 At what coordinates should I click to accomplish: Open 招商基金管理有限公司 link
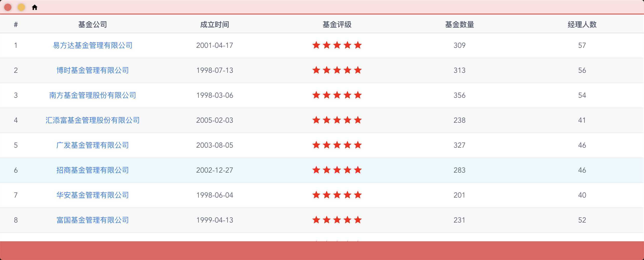(93, 170)
